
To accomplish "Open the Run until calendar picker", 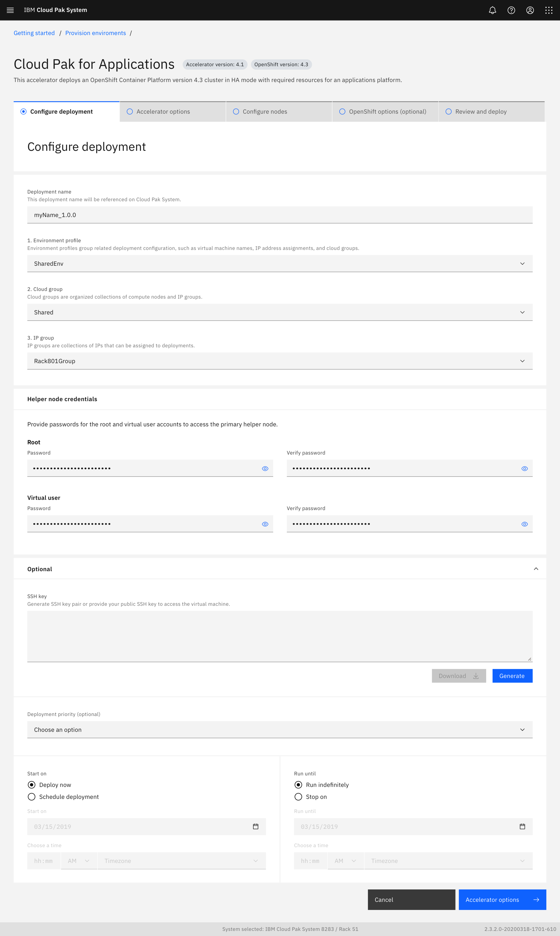I will [x=522, y=827].
